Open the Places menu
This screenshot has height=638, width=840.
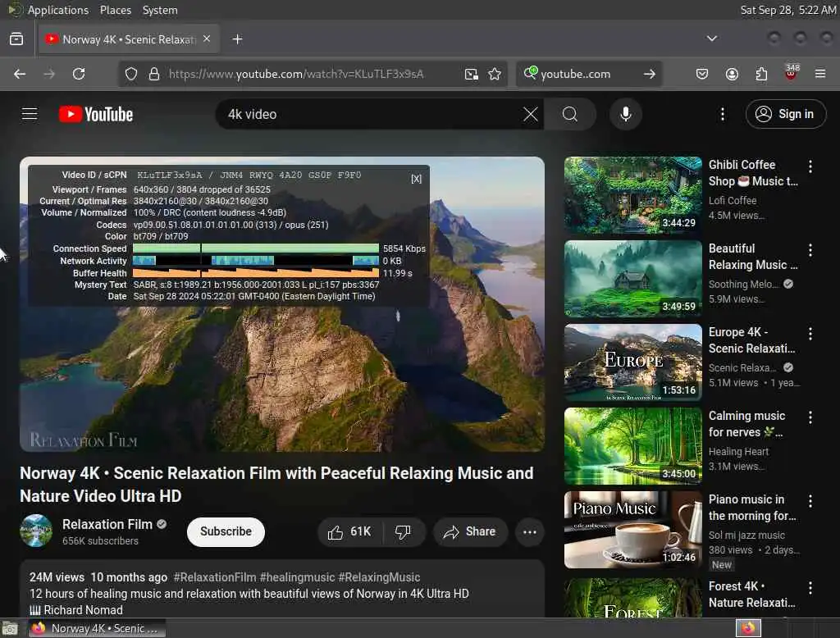click(116, 10)
